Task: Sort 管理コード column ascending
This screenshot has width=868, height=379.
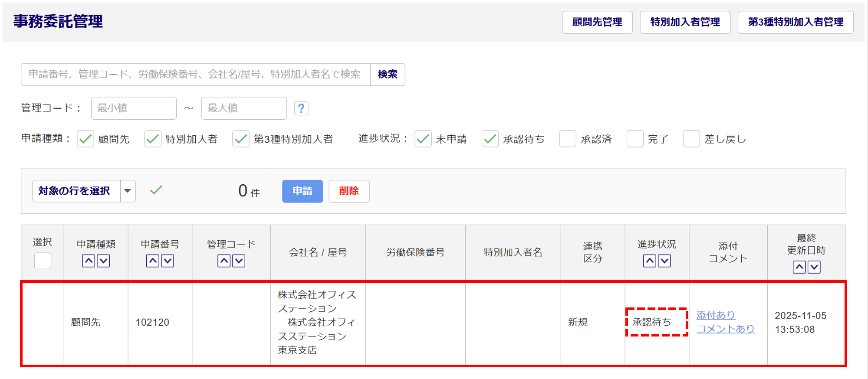Action: (x=224, y=261)
